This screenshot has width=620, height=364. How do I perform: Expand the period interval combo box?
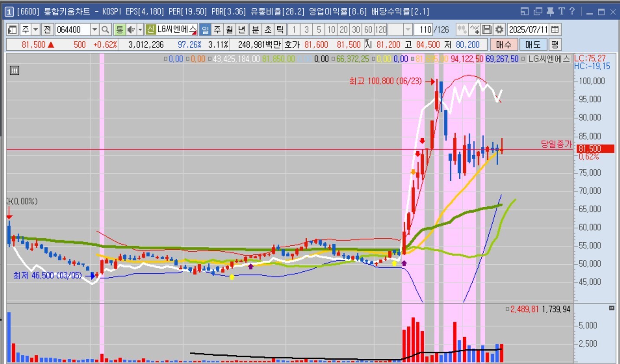[401, 29]
